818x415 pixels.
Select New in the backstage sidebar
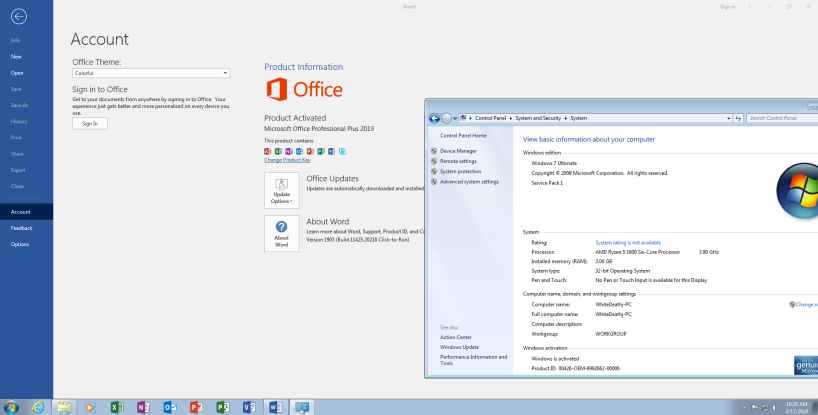coord(18,57)
